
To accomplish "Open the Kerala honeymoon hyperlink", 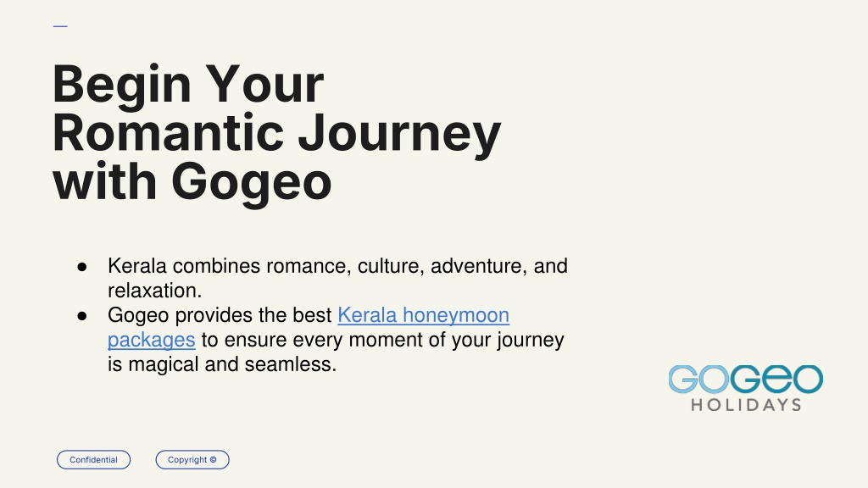I will tap(424, 315).
